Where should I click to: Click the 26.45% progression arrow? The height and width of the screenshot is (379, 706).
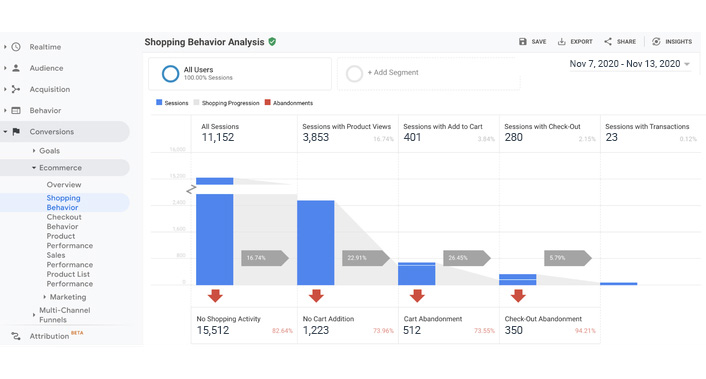point(466,258)
